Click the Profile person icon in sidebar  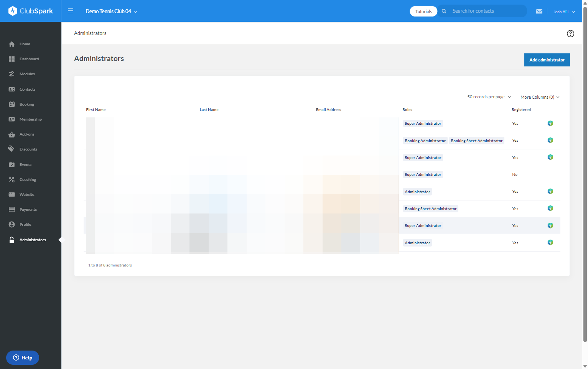[x=12, y=225]
